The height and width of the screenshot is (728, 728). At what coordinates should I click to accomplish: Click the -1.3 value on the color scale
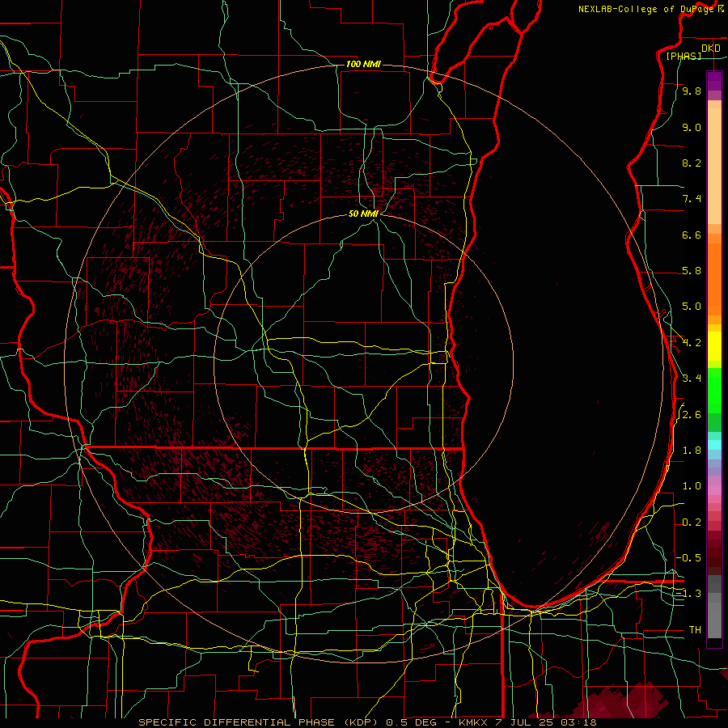point(688,595)
